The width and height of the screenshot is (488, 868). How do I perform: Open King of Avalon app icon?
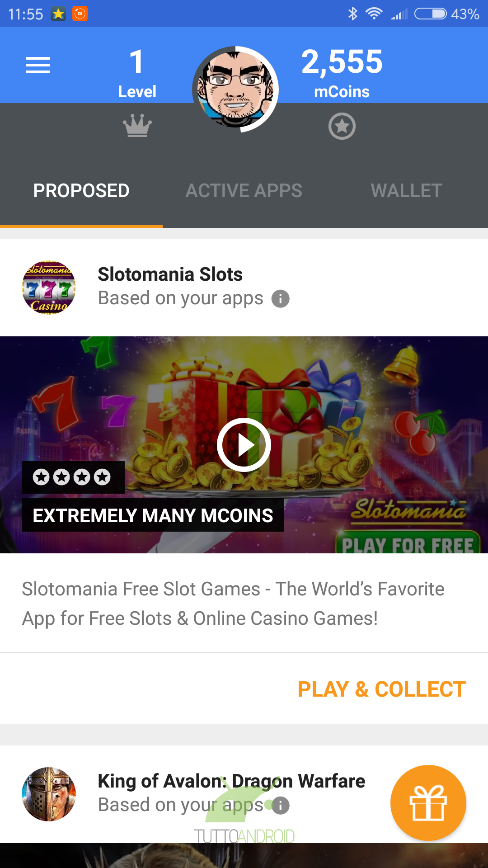click(x=49, y=794)
